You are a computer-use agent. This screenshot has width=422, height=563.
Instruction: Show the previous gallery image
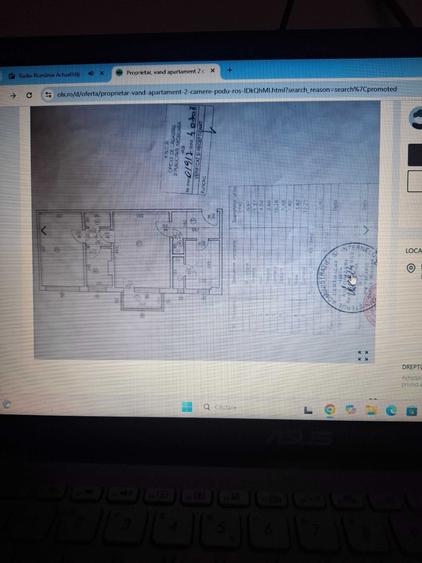pyautogui.click(x=44, y=231)
